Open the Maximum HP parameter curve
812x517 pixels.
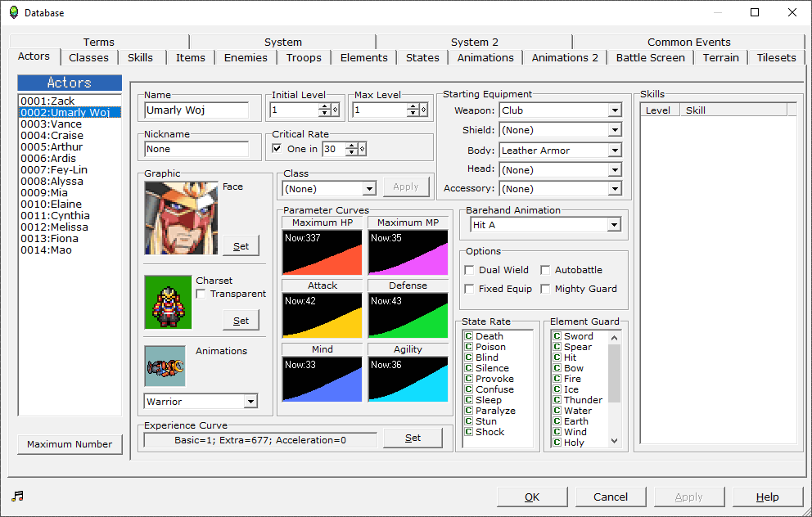tap(323, 252)
